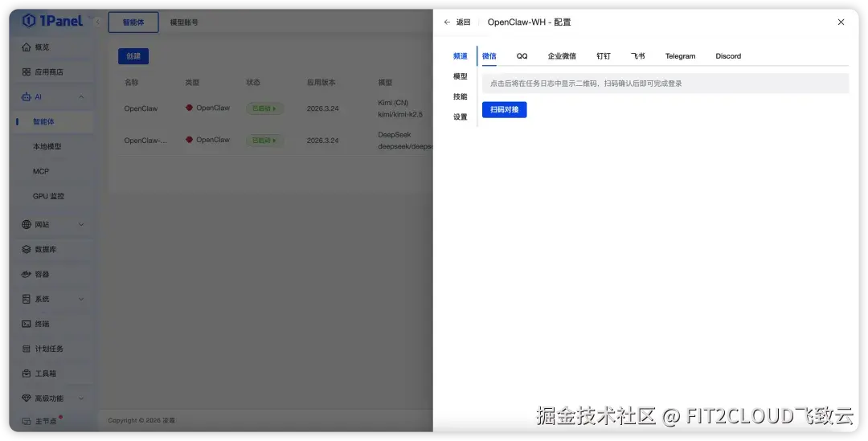868x441 pixels.
Task: Click the 容器 docker icon
Action: 26,274
